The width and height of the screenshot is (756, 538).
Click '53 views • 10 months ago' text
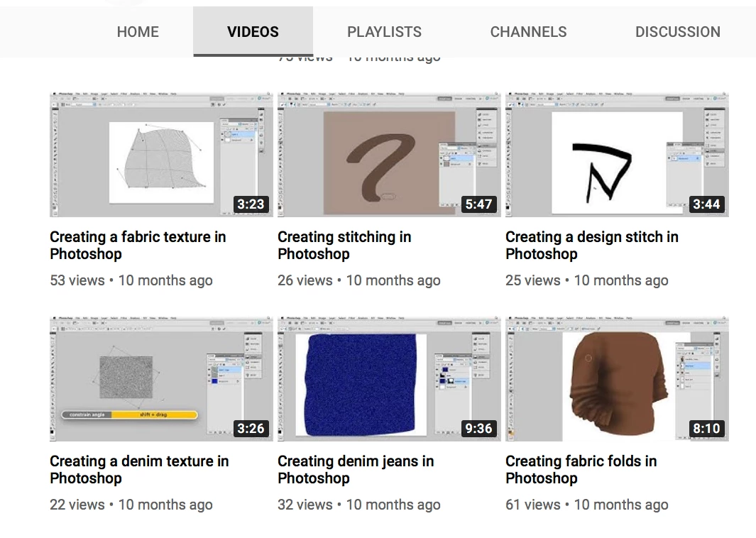pos(131,280)
